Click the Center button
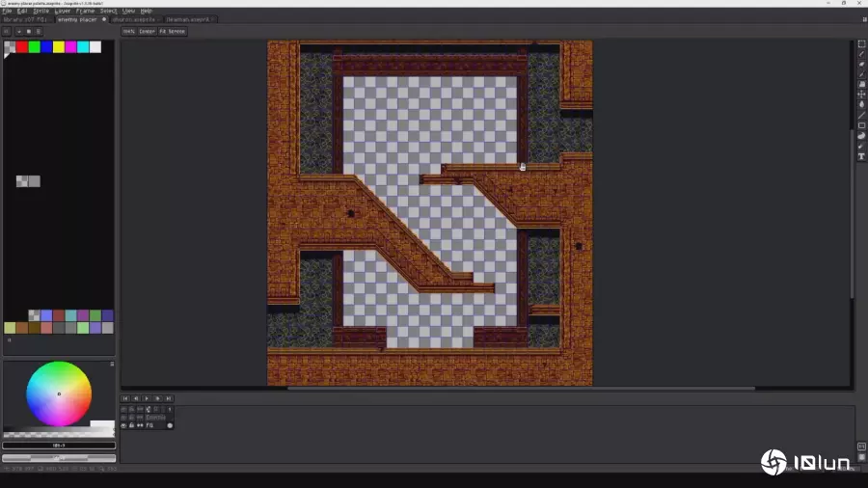Image resolution: width=868 pixels, height=488 pixels. click(x=147, y=32)
